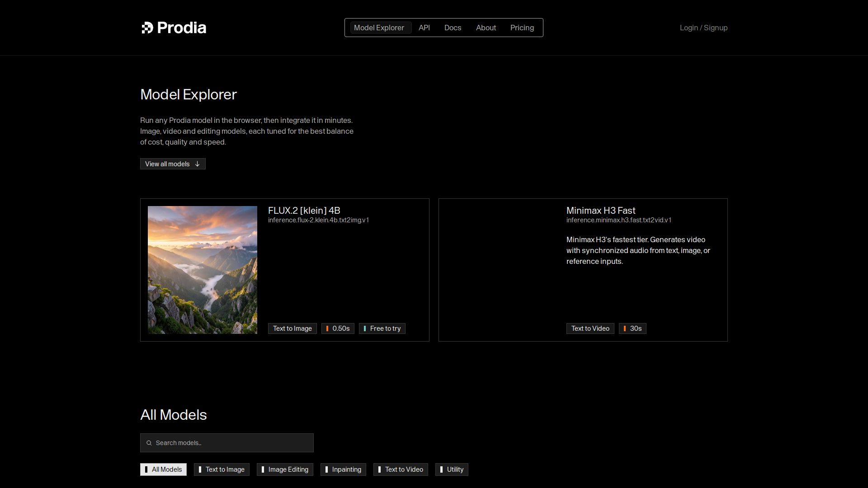Click the All Models section heading
The image size is (868, 488).
pyautogui.click(x=174, y=415)
